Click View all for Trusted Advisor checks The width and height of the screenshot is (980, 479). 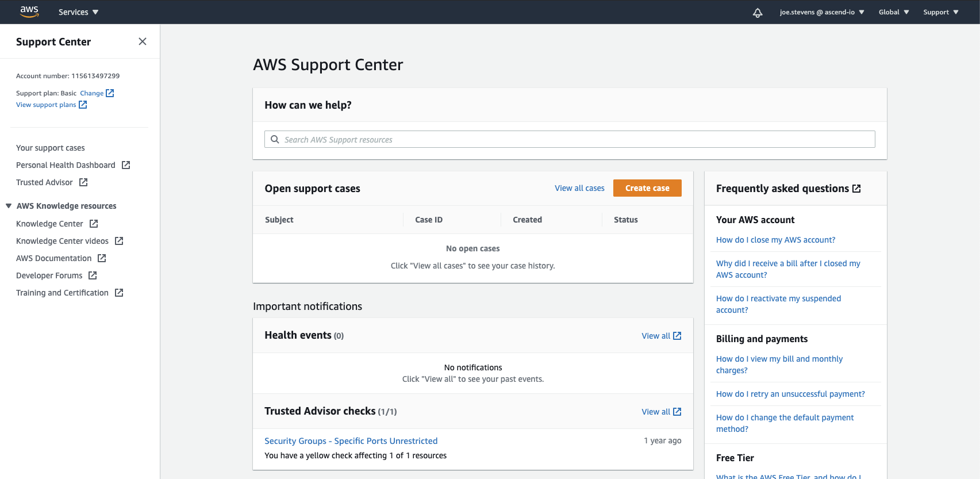[656, 412]
